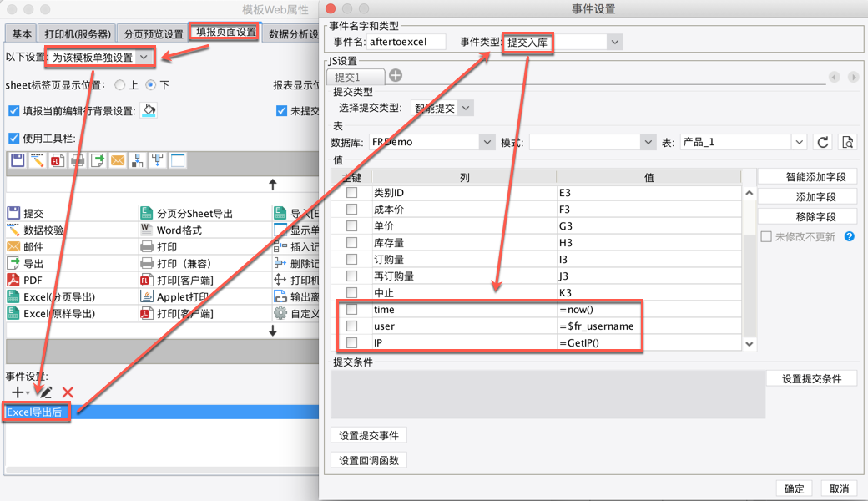Click 确定 to confirm event settings
The height and width of the screenshot is (501, 868).
click(794, 488)
